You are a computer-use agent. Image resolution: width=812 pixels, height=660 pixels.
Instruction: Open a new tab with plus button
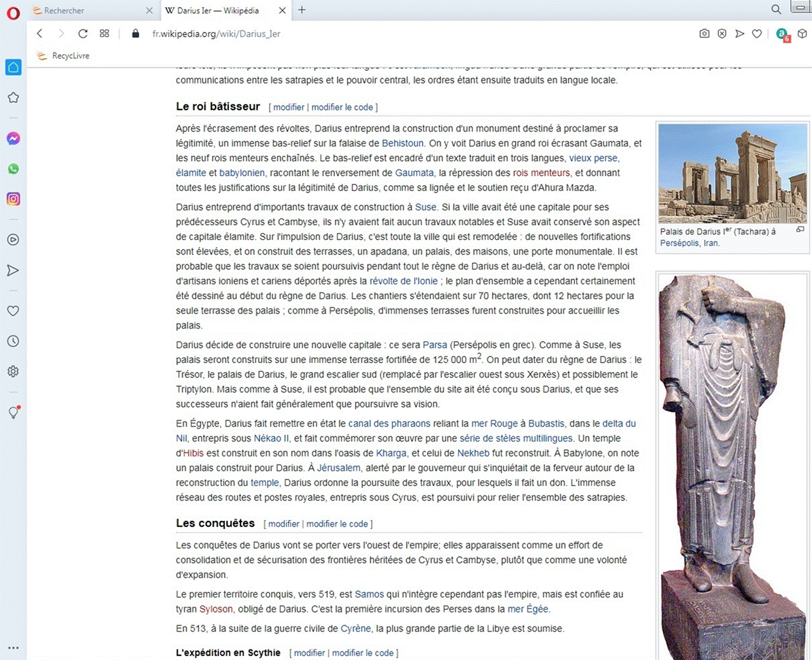[302, 10]
